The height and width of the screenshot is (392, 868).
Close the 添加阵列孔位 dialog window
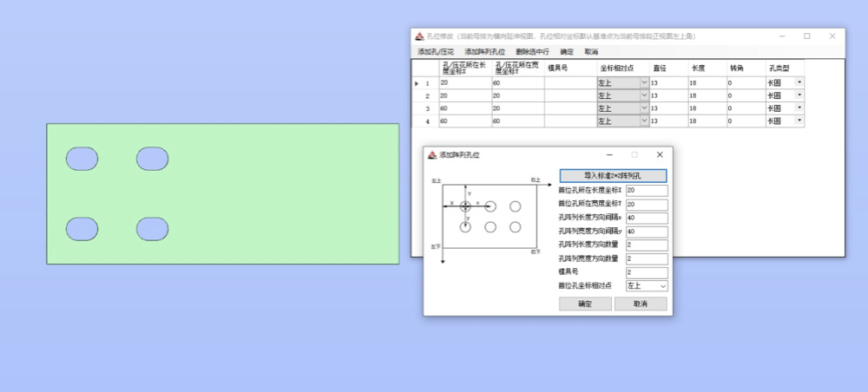click(x=660, y=154)
